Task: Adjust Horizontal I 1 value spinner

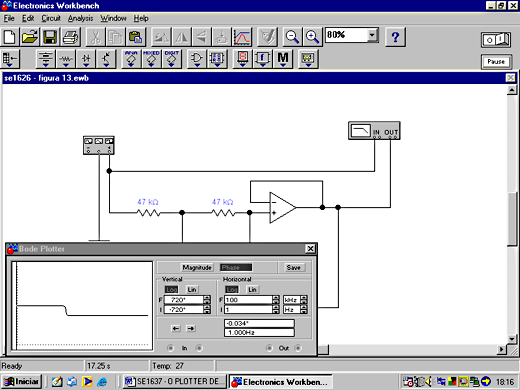Action: click(x=276, y=309)
